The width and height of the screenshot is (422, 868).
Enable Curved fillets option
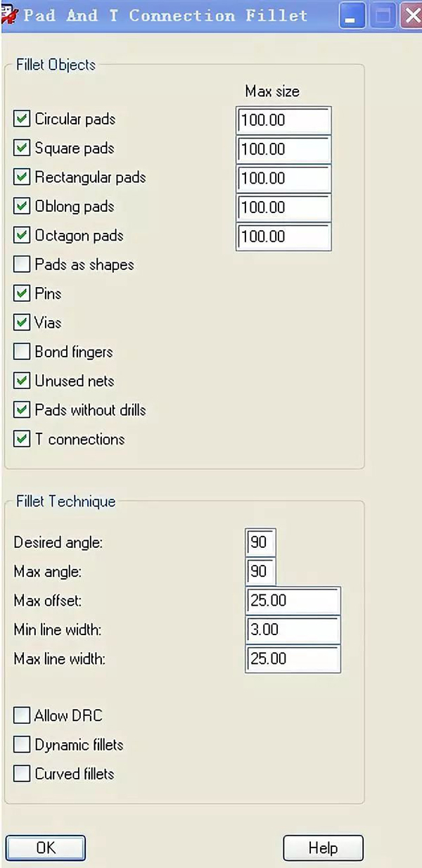tap(22, 774)
